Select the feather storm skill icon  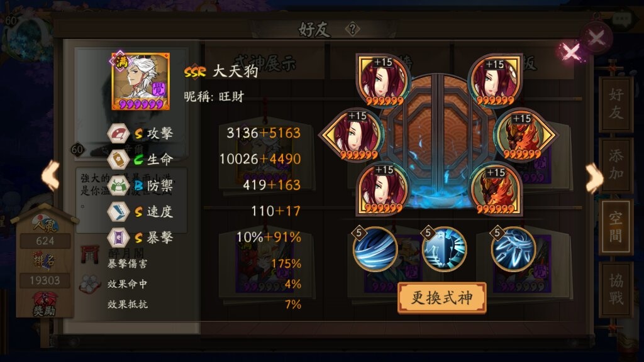pyautogui.click(x=513, y=249)
